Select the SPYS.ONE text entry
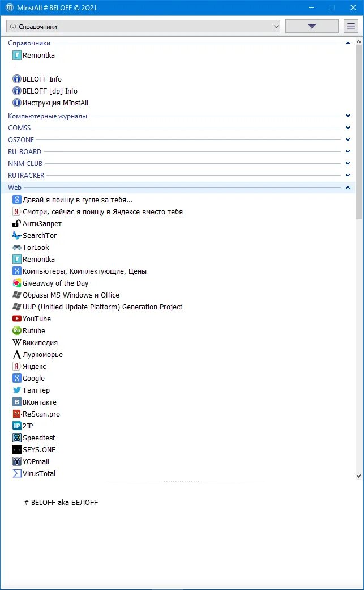 [x=39, y=449]
